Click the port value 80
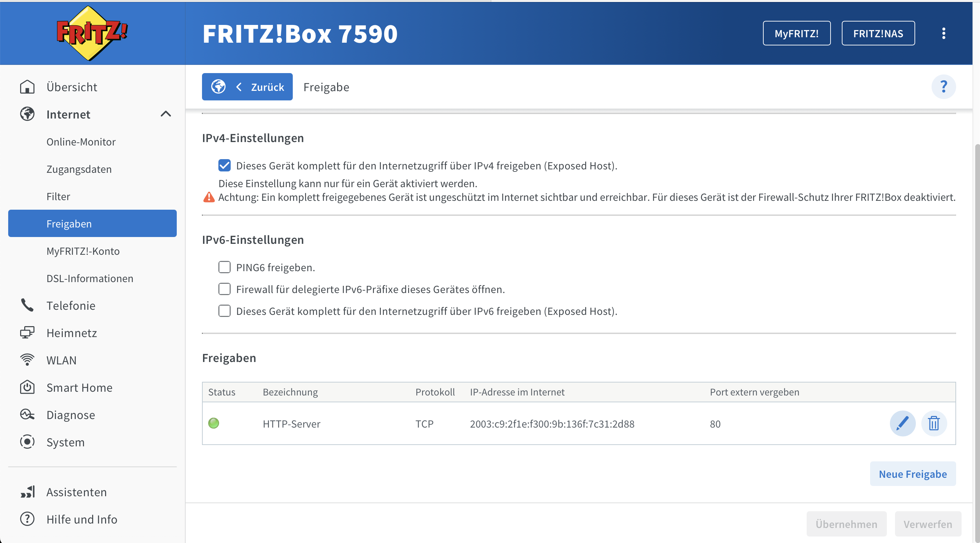980x543 pixels. pyautogui.click(x=715, y=424)
